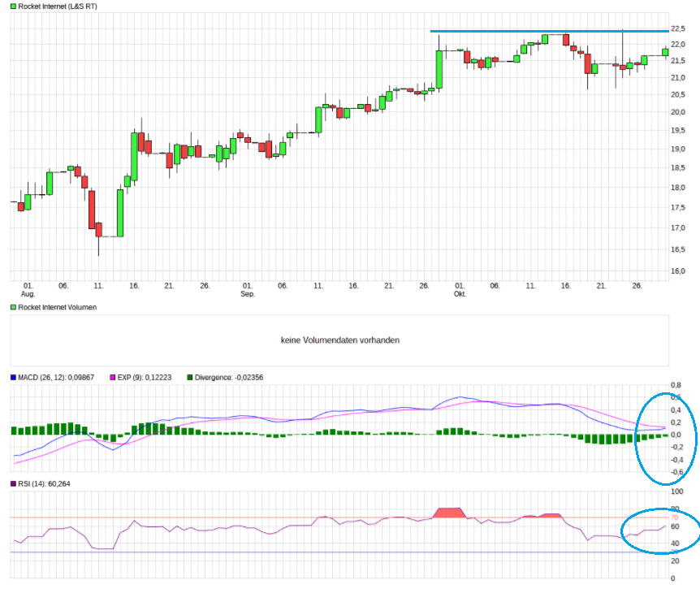Click the magenta EXP legend square
Viewport: 700px width, 593px height.
(113, 377)
